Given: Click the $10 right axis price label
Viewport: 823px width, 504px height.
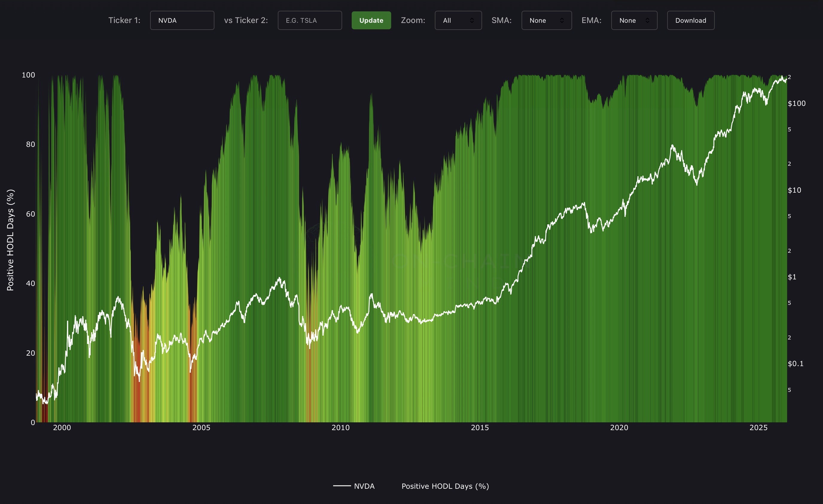Looking at the screenshot, I should 794,190.
